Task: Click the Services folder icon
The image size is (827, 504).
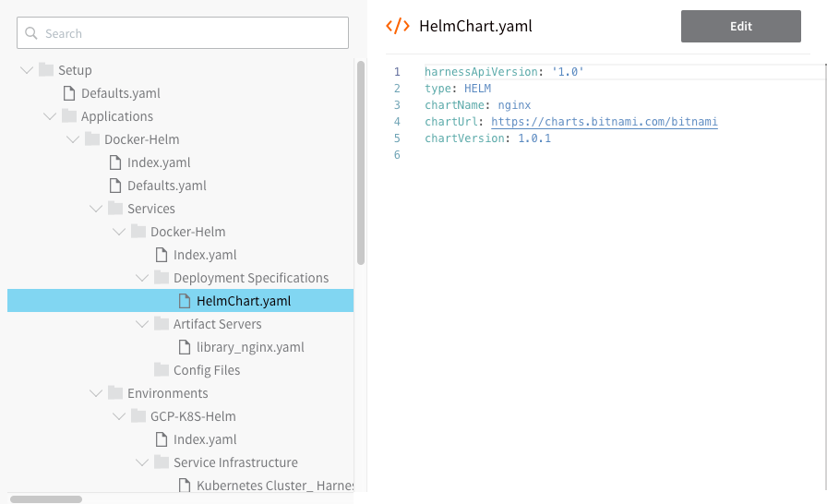Action: (115, 209)
